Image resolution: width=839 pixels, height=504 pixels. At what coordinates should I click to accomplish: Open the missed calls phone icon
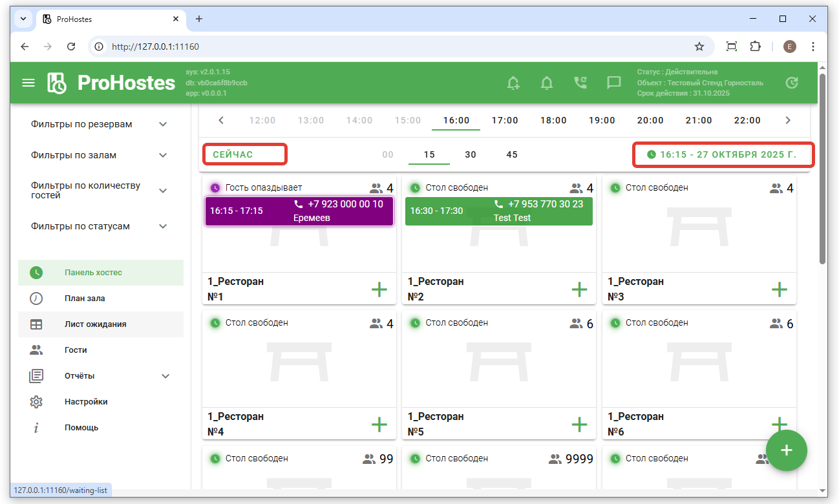(580, 83)
